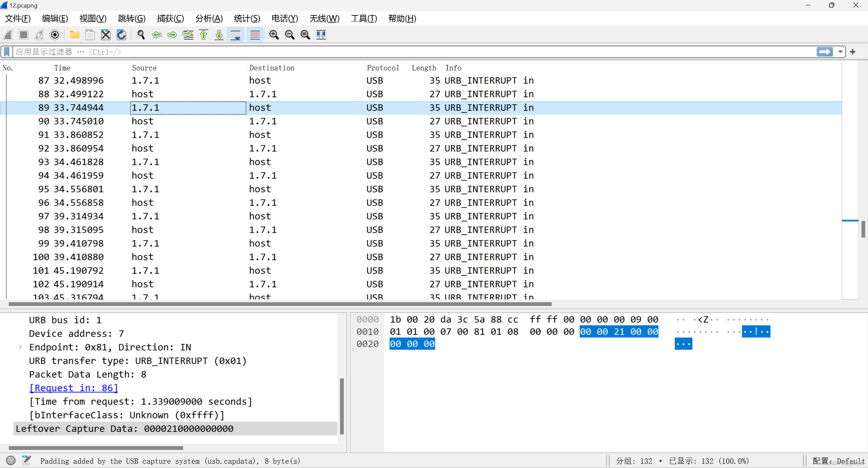Click the zoom in magnifier icon

click(274, 35)
